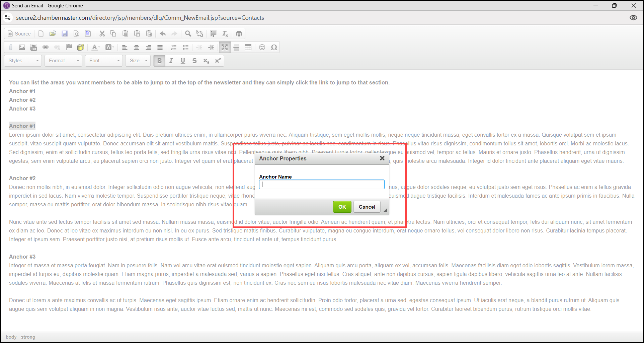Click the yellow database fields icon
644x343 pixels.
81,47
